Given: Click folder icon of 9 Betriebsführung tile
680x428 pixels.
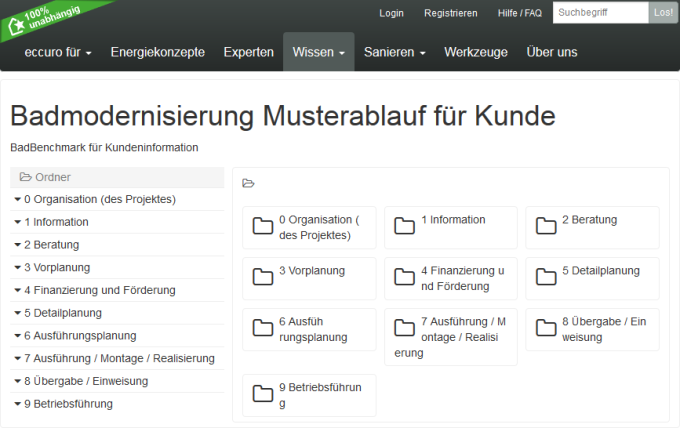Looking at the screenshot, I should click(262, 394).
